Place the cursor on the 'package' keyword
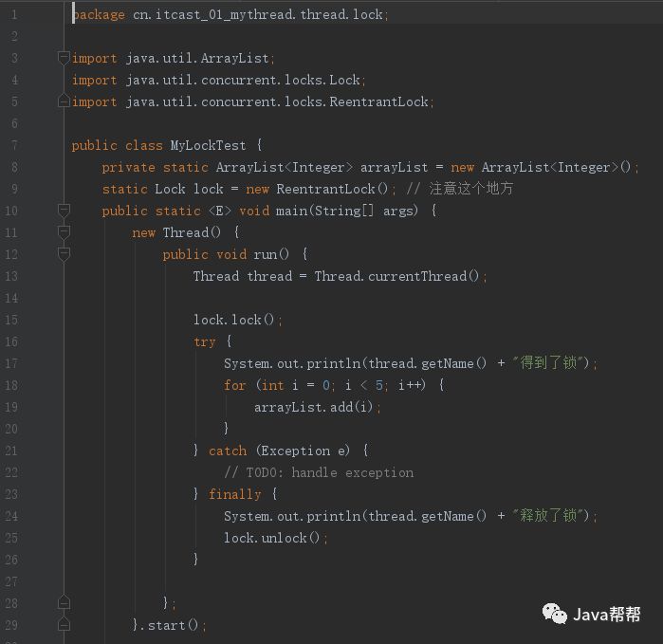663x644 pixels. [99, 15]
